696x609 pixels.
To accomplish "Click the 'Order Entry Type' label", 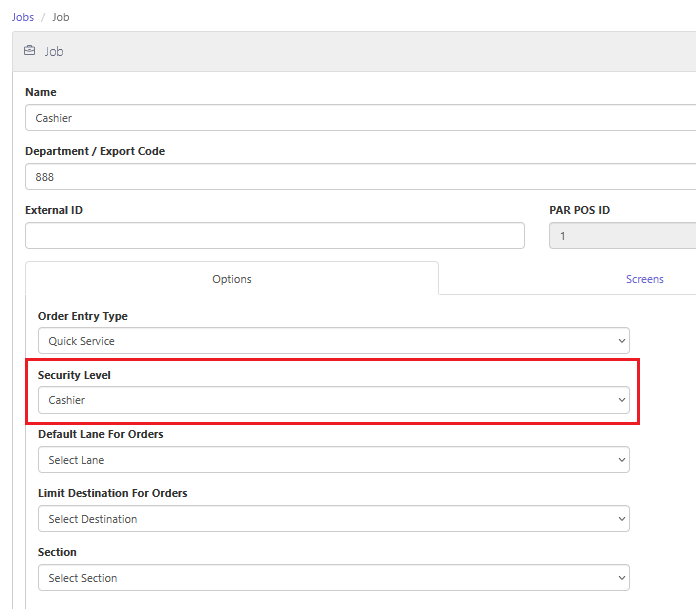I will tap(83, 316).
